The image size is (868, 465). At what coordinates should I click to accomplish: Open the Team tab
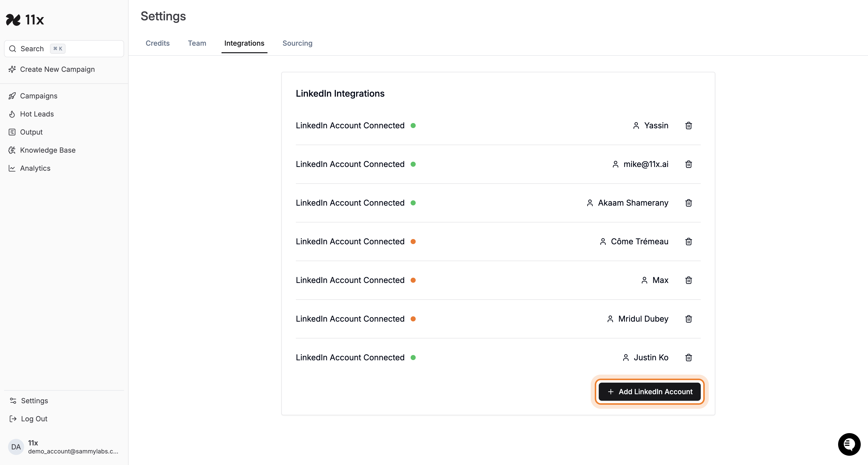tap(197, 43)
